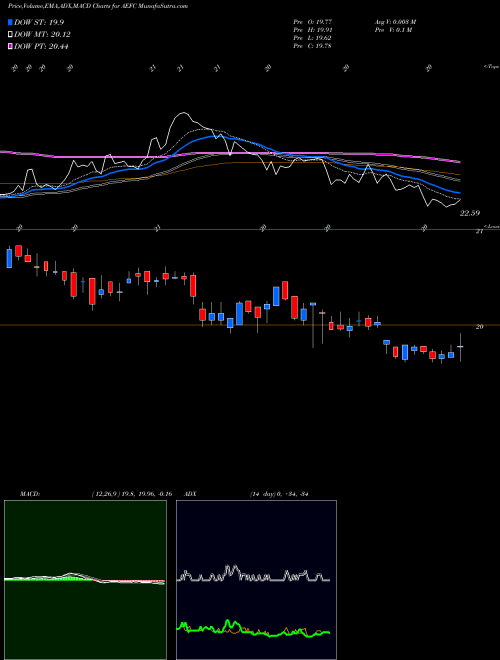
Task: Click the 'MACD:' panel heading
Action: pyautogui.click(x=30, y=494)
